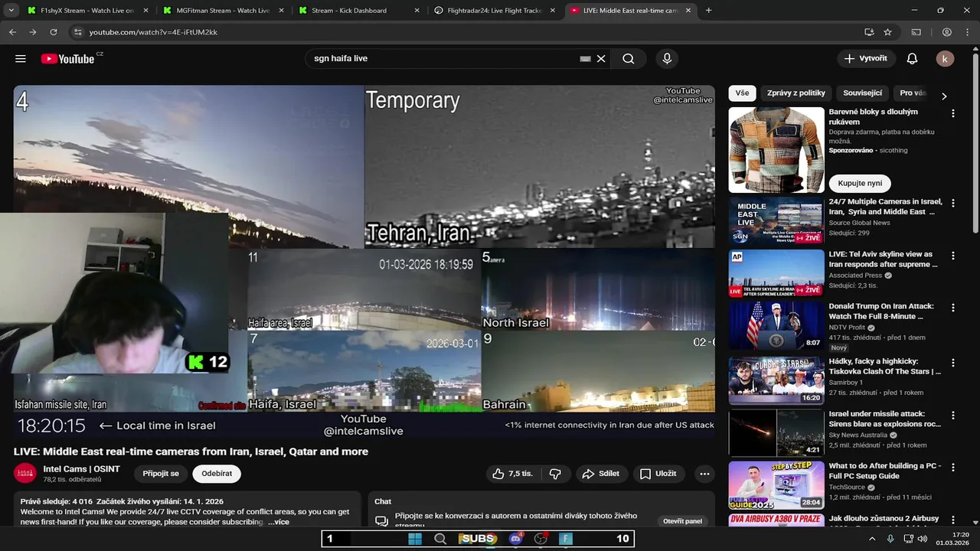Open OBS Studio from taskbar
The height and width of the screenshot is (551, 980).
click(x=541, y=539)
